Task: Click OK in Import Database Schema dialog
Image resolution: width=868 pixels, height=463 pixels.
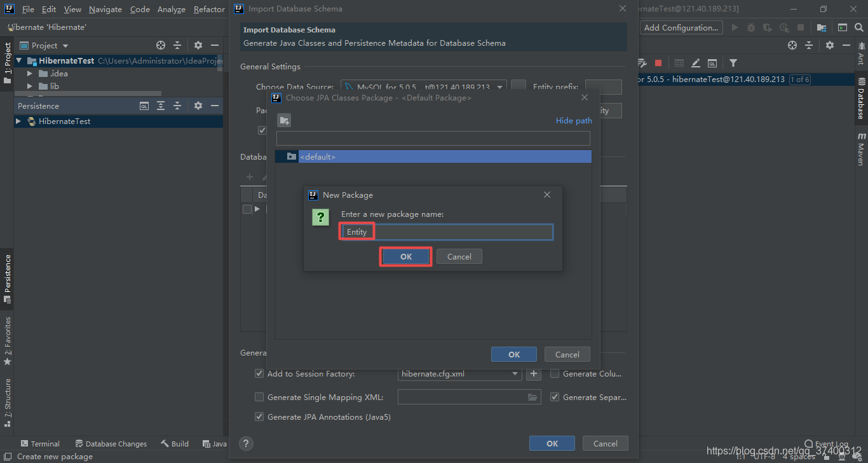Action: 552,443
